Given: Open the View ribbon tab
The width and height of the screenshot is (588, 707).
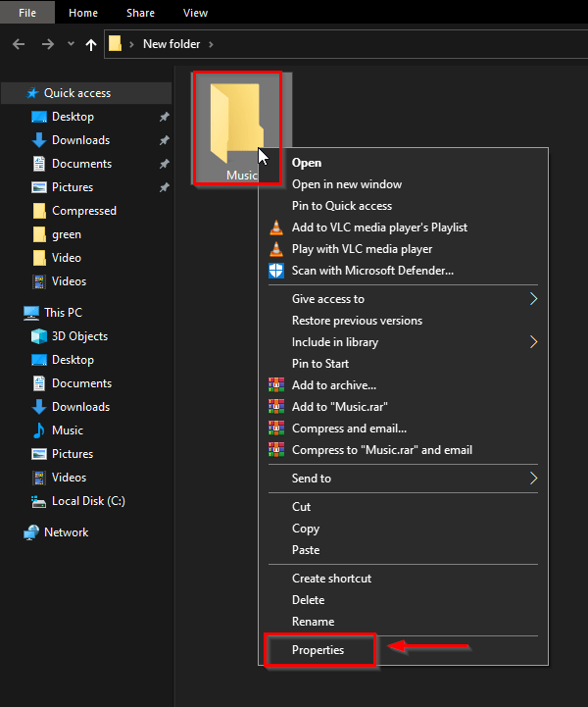Looking at the screenshot, I should [x=195, y=13].
